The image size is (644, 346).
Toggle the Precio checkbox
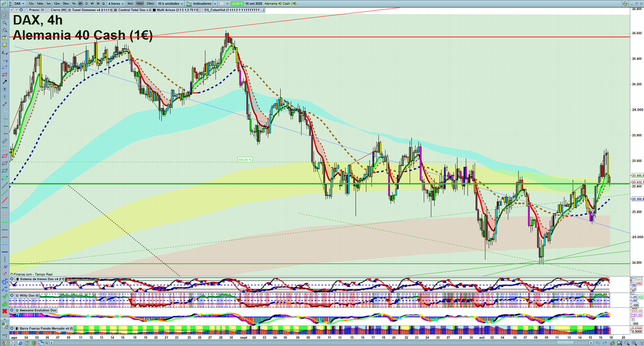click(x=27, y=10)
